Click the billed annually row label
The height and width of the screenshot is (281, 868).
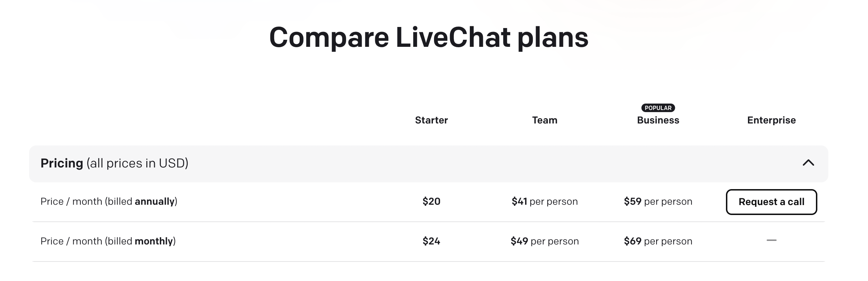[x=109, y=202]
